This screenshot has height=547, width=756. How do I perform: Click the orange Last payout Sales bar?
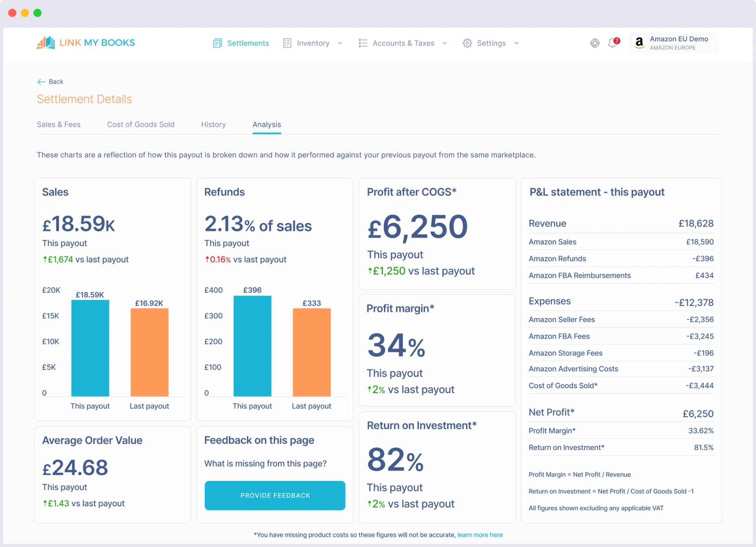(x=149, y=352)
